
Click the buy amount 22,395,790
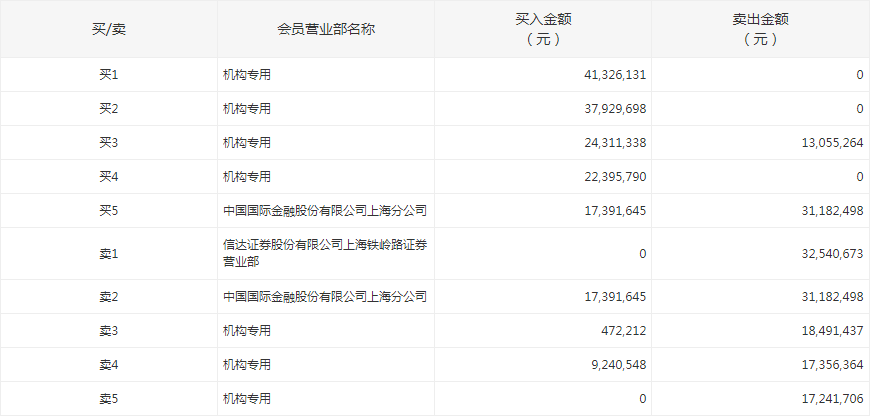point(614,177)
